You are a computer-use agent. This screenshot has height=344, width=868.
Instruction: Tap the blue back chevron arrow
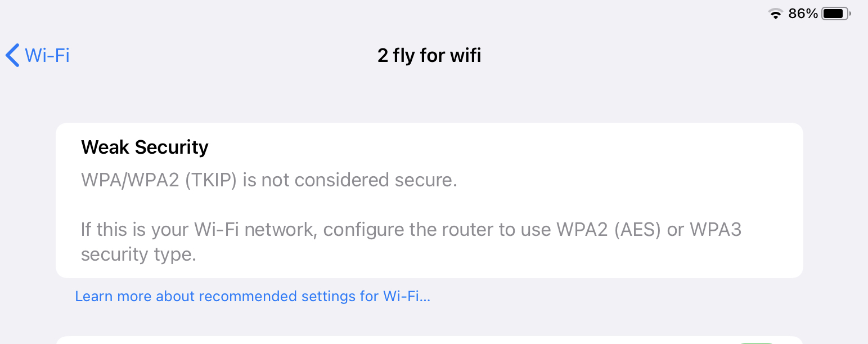pyautogui.click(x=12, y=55)
